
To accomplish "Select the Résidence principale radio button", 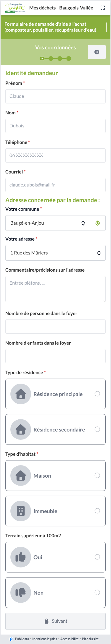I will (x=97, y=394).
